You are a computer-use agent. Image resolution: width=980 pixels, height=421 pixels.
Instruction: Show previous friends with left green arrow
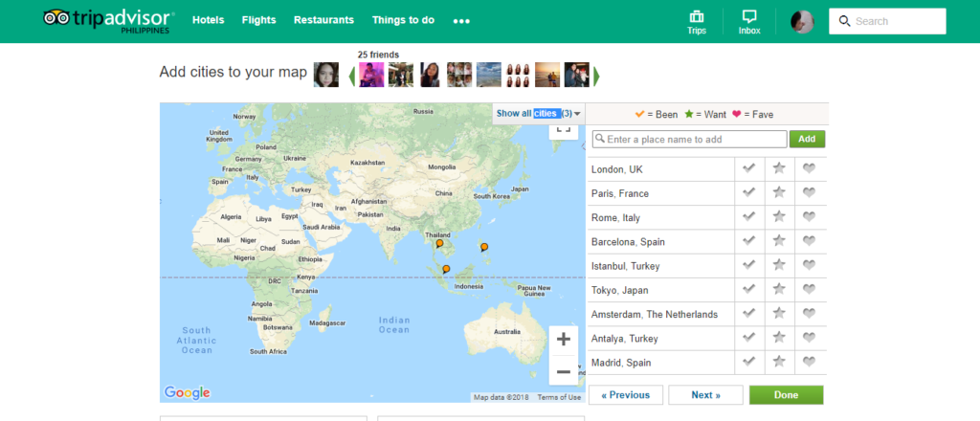[x=352, y=77]
